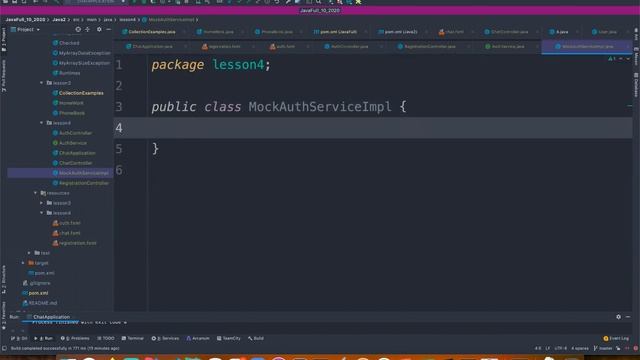Open PhoneBook class in project tree
The height and width of the screenshot is (360, 640).
point(69,113)
